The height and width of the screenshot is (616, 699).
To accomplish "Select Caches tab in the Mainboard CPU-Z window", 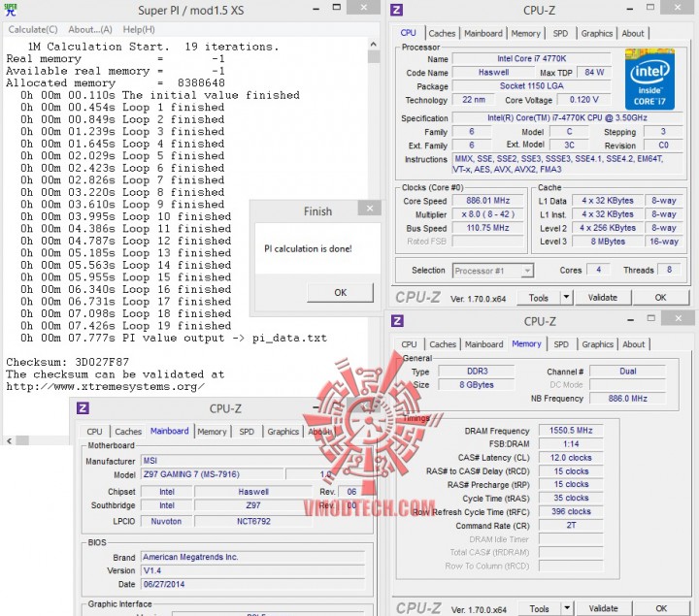I will click(128, 432).
